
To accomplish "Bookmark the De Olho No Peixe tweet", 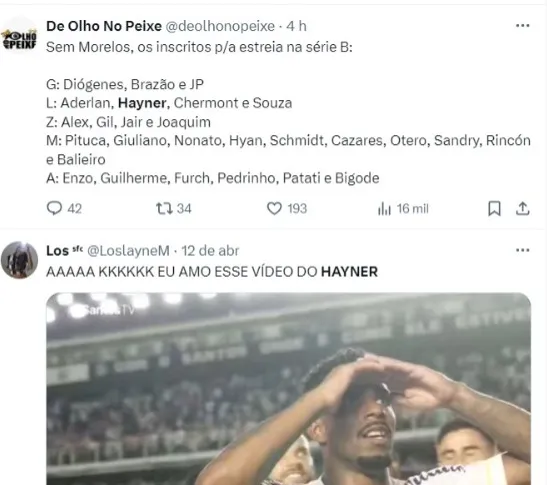I will coord(494,209).
